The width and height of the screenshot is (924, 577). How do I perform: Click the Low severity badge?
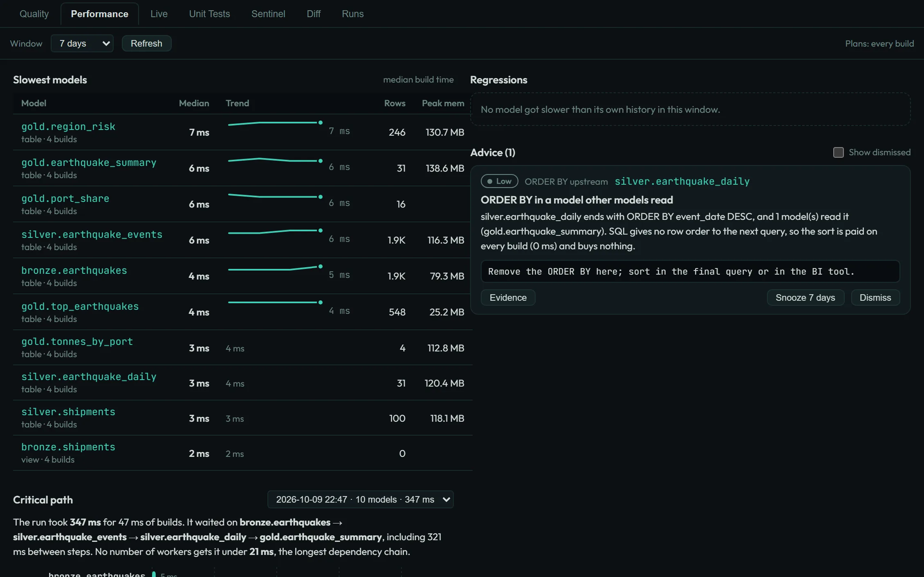pos(499,181)
